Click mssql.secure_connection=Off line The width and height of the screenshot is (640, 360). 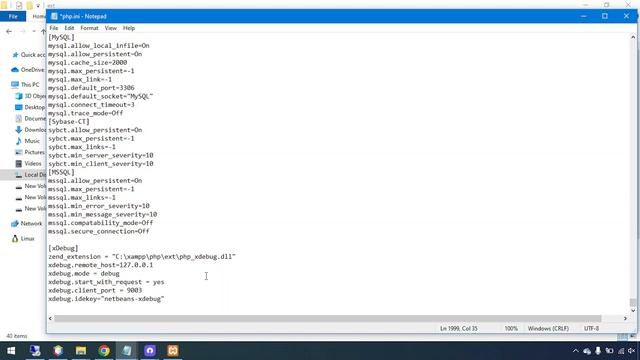(x=99, y=231)
